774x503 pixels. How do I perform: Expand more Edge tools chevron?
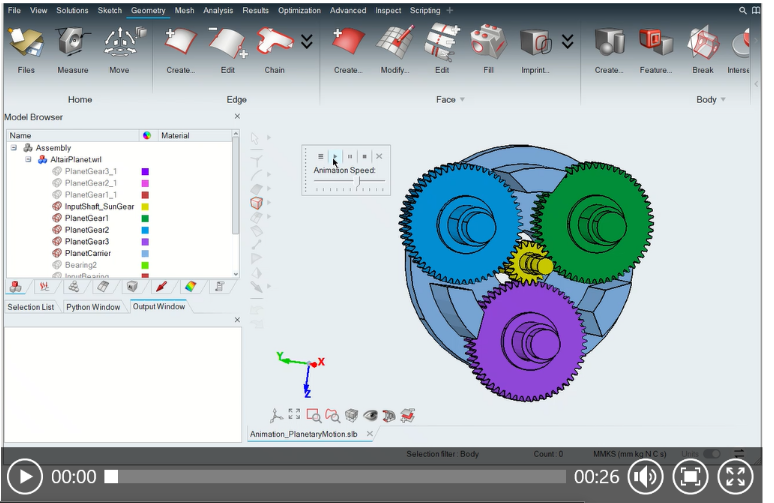click(307, 41)
